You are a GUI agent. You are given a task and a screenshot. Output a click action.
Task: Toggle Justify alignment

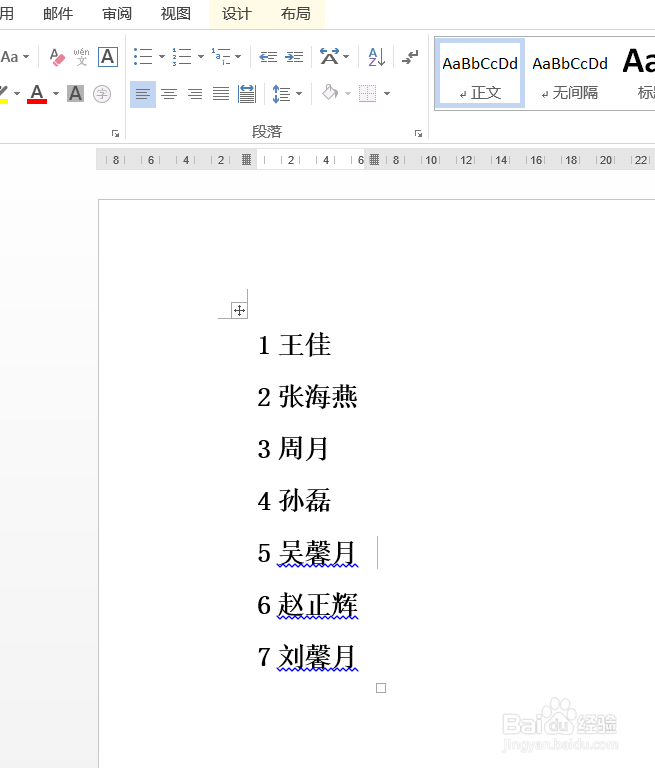[x=221, y=94]
